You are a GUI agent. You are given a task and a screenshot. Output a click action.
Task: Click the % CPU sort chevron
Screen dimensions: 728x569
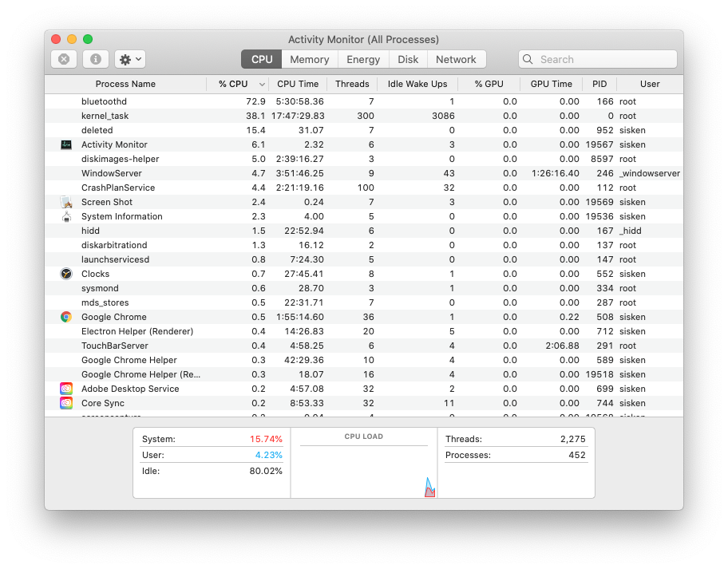pos(262,84)
